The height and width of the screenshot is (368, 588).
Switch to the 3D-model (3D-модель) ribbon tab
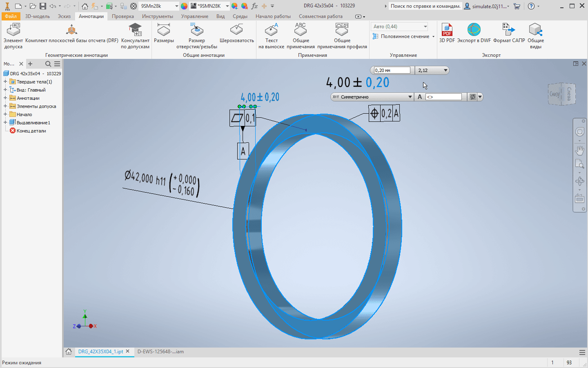(x=38, y=16)
